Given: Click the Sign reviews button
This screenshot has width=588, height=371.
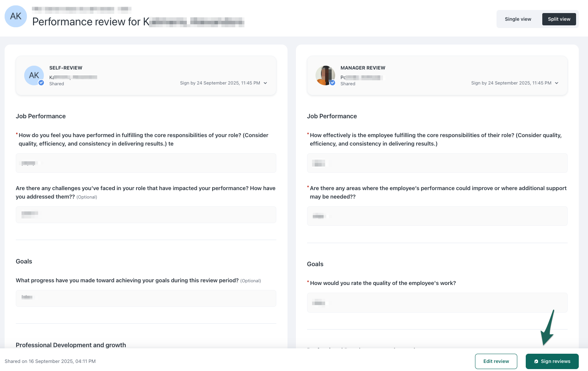Looking at the screenshot, I should coord(552,361).
